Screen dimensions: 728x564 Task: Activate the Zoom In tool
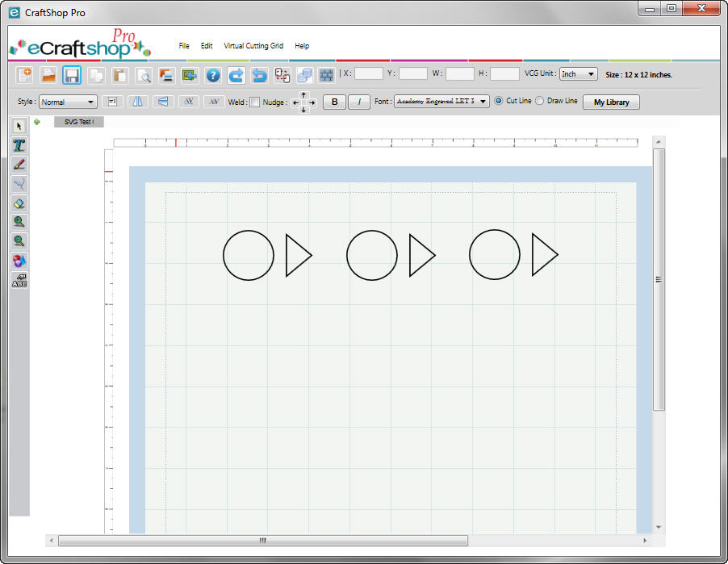coord(19,221)
